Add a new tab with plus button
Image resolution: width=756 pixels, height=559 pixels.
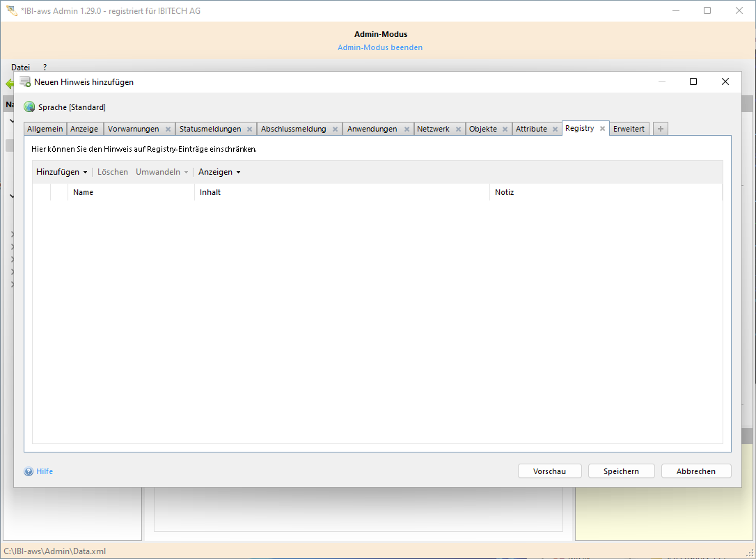(x=660, y=129)
